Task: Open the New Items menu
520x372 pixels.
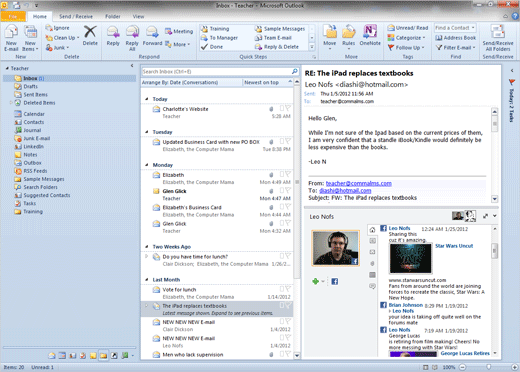Action: 30,38
